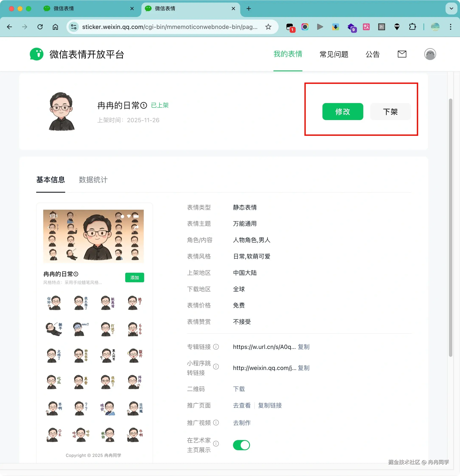Click the green 修改 button

342,112
